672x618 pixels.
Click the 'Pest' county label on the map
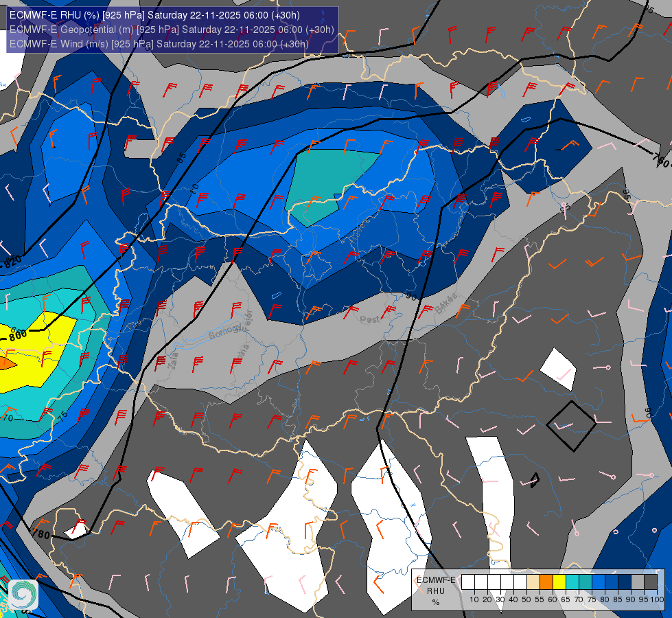[369, 319]
